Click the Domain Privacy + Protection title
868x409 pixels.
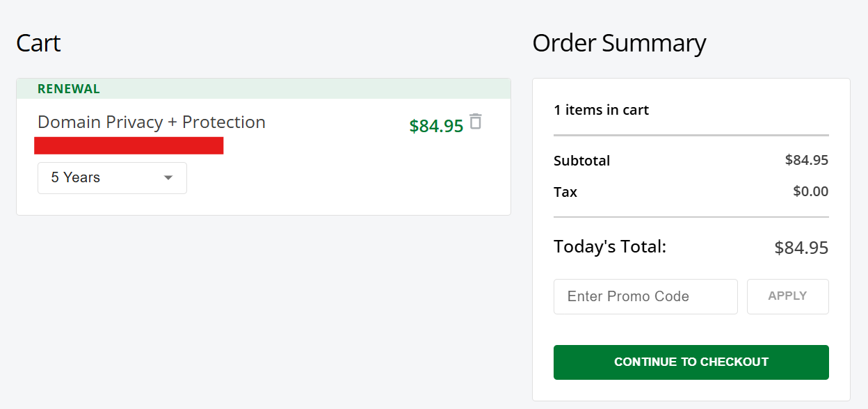152,122
